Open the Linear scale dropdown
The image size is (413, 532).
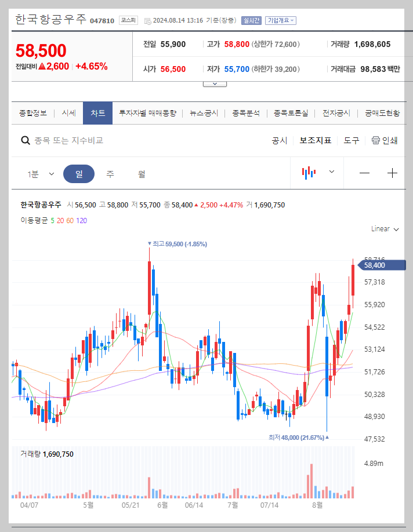(x=385, y=229)
